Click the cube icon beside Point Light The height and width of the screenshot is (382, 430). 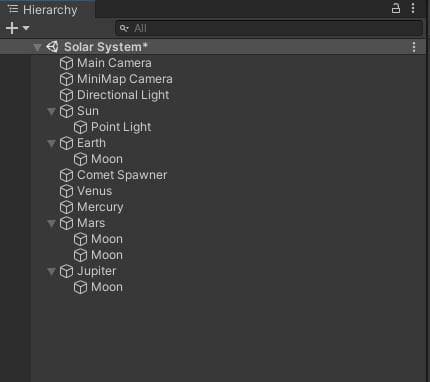coord(80,127)
